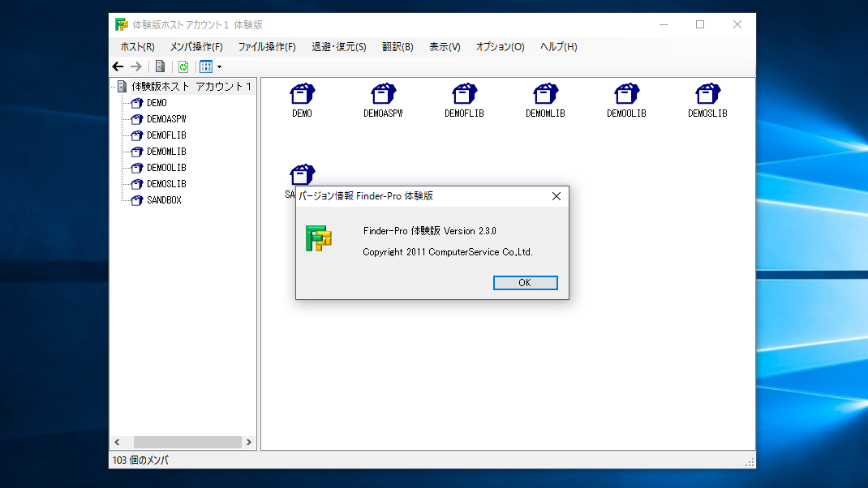Select the DEMOOLIB library icon in main pane
The width and height of the screenshot is (868, 488).
tap(626, 94)
